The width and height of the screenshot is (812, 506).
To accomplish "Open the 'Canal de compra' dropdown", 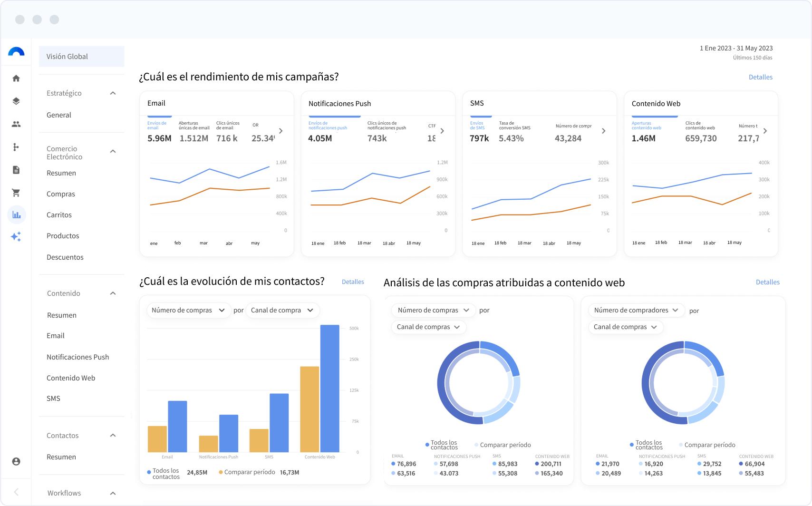I will coord(282,310).
